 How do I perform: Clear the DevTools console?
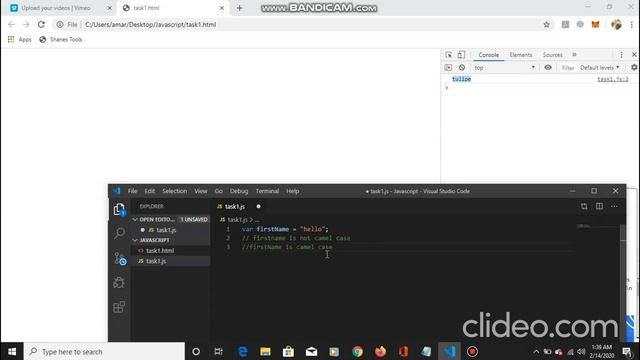[x=462, y=68]
